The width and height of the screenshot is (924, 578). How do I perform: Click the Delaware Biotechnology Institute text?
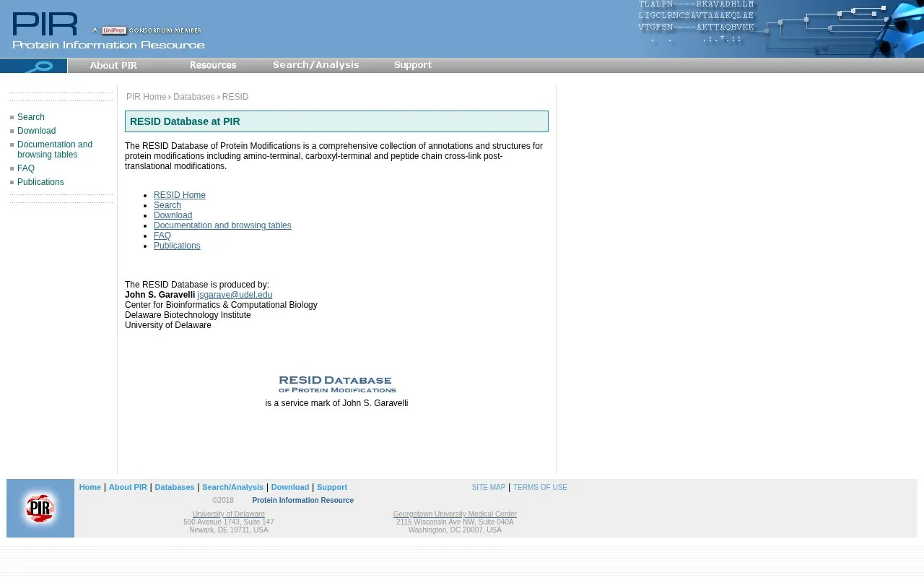pos(188,315)
